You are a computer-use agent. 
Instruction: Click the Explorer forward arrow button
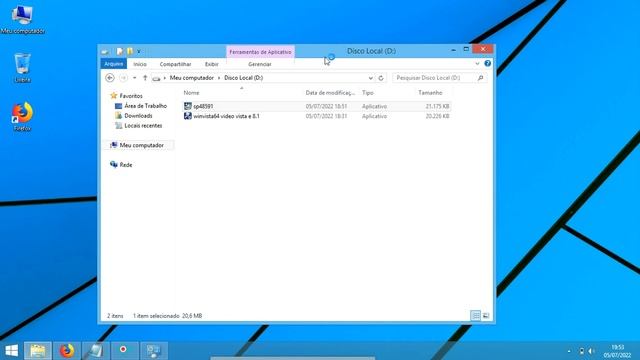coord(123,78)
